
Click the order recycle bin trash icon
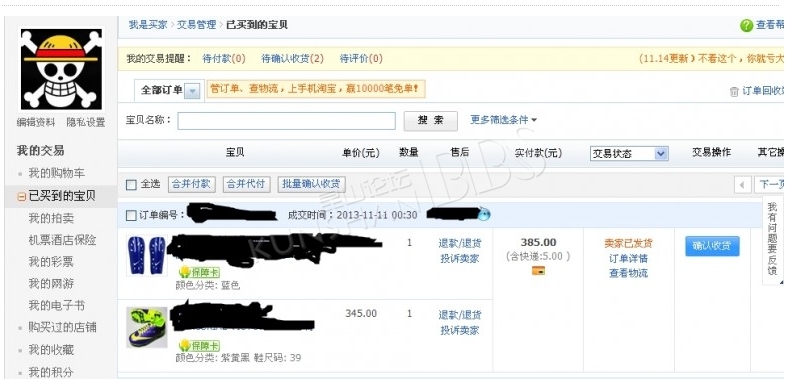coord(734,92)
